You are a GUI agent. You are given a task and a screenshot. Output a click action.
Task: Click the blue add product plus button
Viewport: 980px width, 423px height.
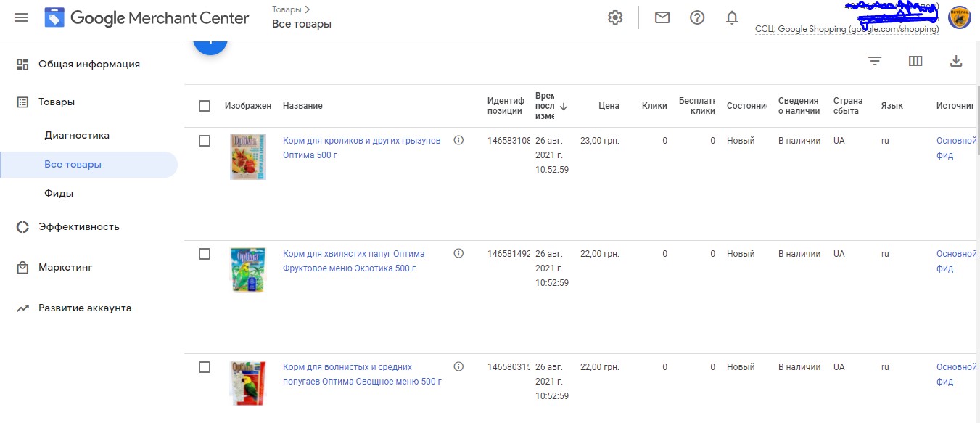210,43
